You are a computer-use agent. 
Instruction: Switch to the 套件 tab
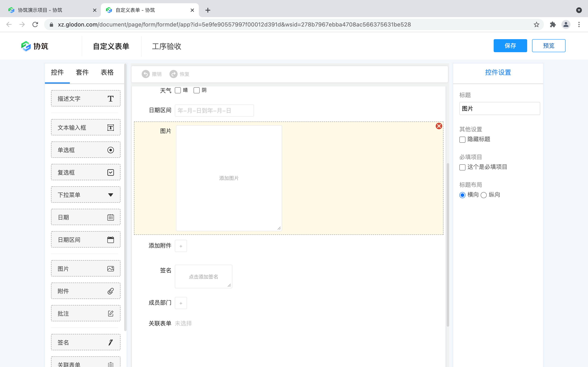[82, 72]
